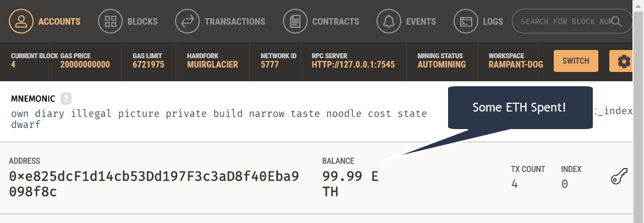Click the Contracts document icon
Image resolution: width=644 pixels, height=223 pixels.
[295, 21]
